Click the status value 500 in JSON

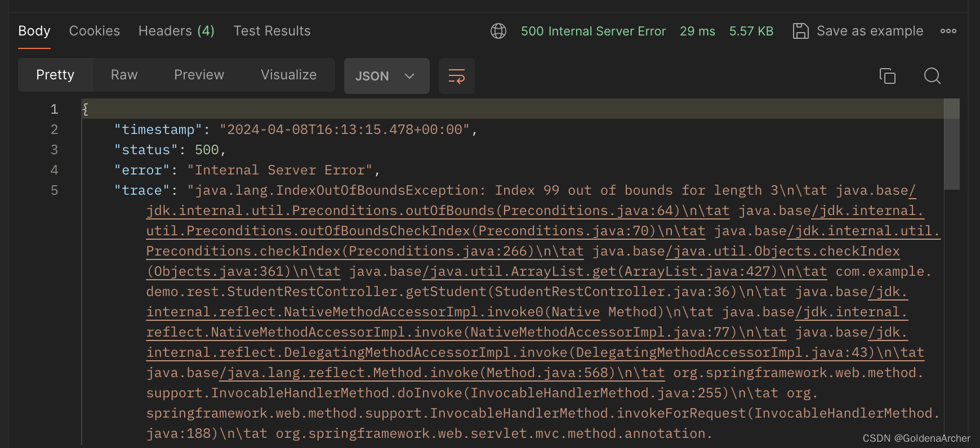coord(207,150)
